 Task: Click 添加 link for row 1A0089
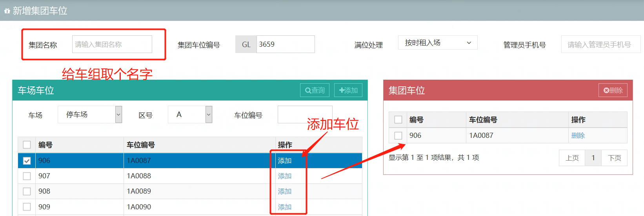[x=285, y=191]
